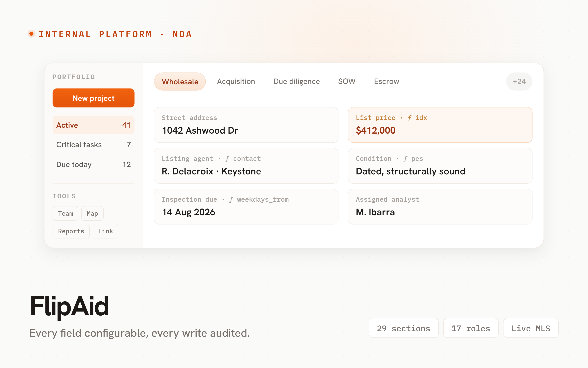The height and width of the screenshot is (368, 588).
Task: Edit the Street address field
Action: point(246,125)
